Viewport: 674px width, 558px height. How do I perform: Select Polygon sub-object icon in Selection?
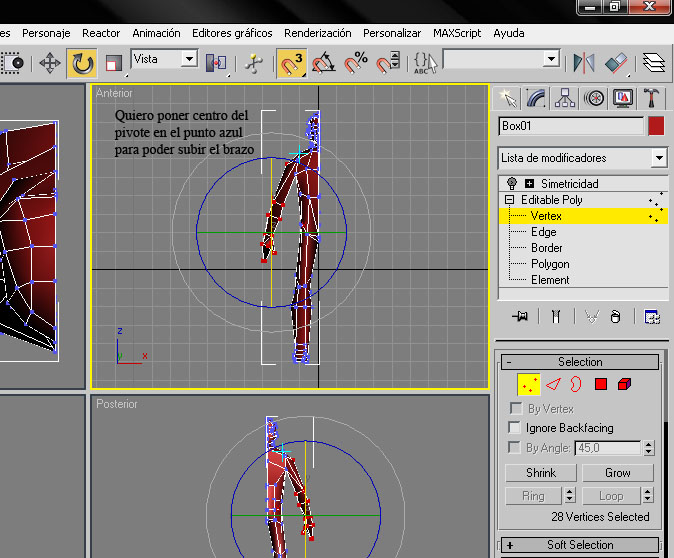[x=601, y=384]
